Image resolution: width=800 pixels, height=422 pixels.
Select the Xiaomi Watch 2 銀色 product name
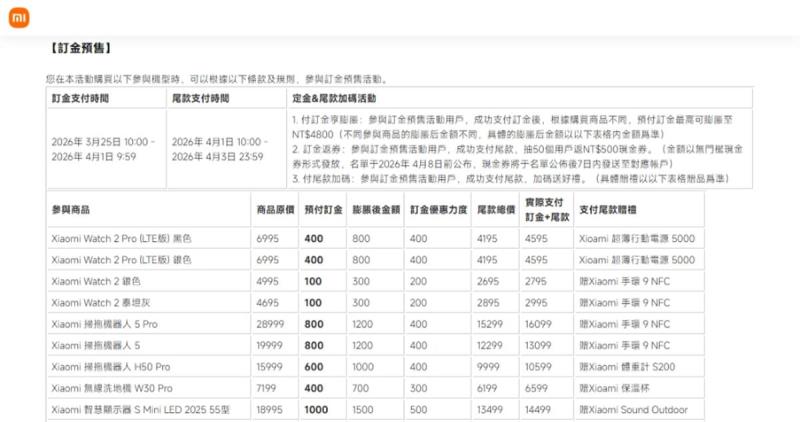click(96, 282)
